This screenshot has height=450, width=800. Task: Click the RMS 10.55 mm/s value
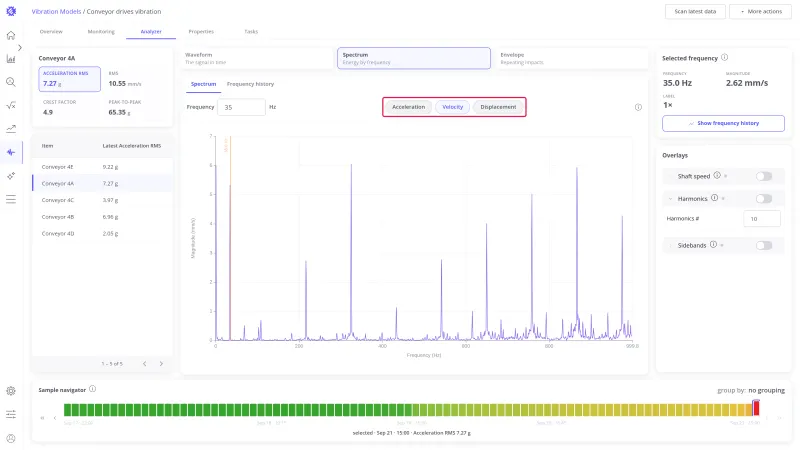[x=125, y=84]
